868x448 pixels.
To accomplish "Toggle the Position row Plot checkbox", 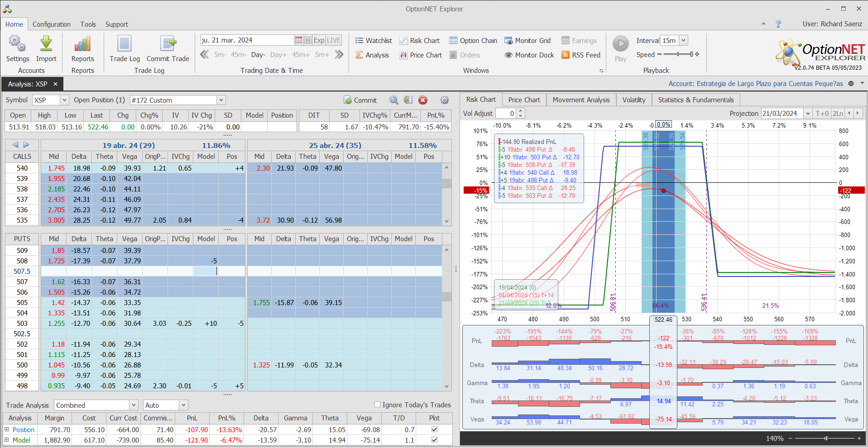I will [434, 429].
